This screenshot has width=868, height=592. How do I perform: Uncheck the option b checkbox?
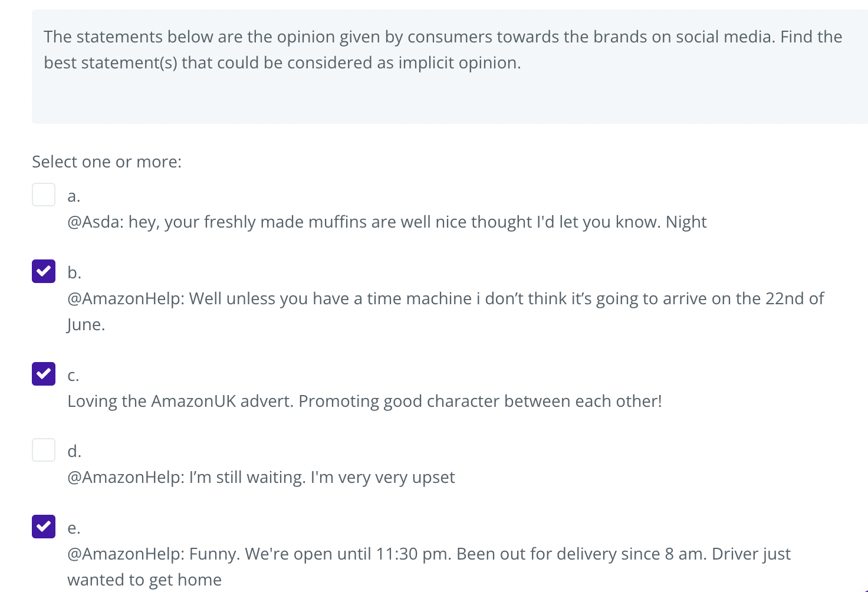click(x=44, y=271)
